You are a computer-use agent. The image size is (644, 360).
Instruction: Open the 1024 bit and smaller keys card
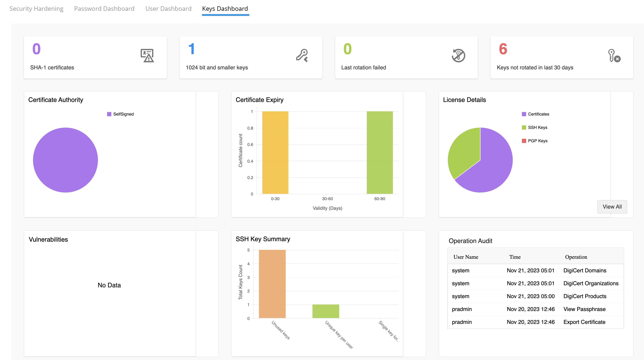click(x=251, y=57)
